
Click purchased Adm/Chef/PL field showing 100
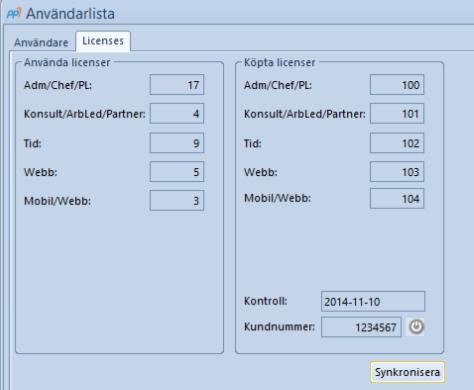pos(397,85)
